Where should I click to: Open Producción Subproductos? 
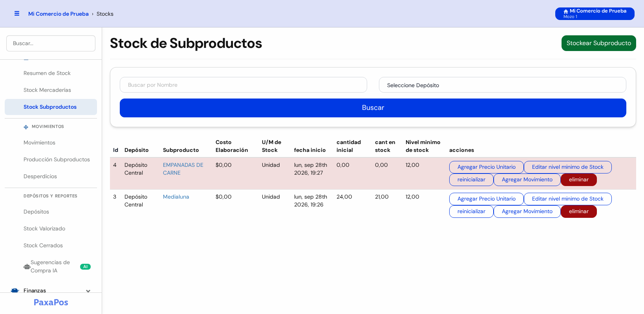pyautogui.click(x=57, y=159)
